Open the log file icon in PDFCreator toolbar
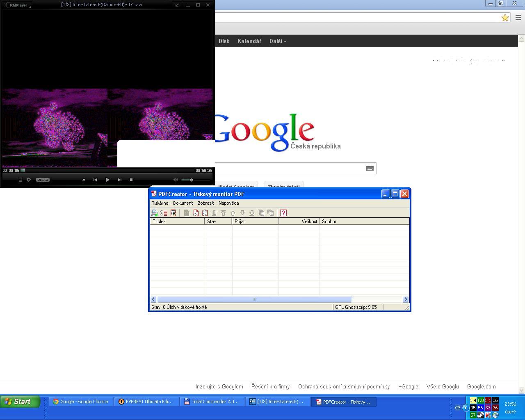Viewport: 525px width, 420px height. (x=173, y=213)
